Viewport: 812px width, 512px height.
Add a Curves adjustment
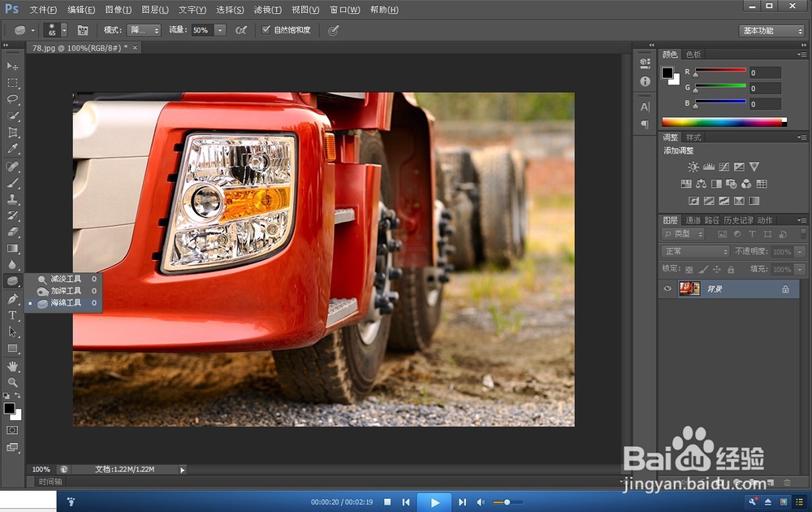(724, 167)
